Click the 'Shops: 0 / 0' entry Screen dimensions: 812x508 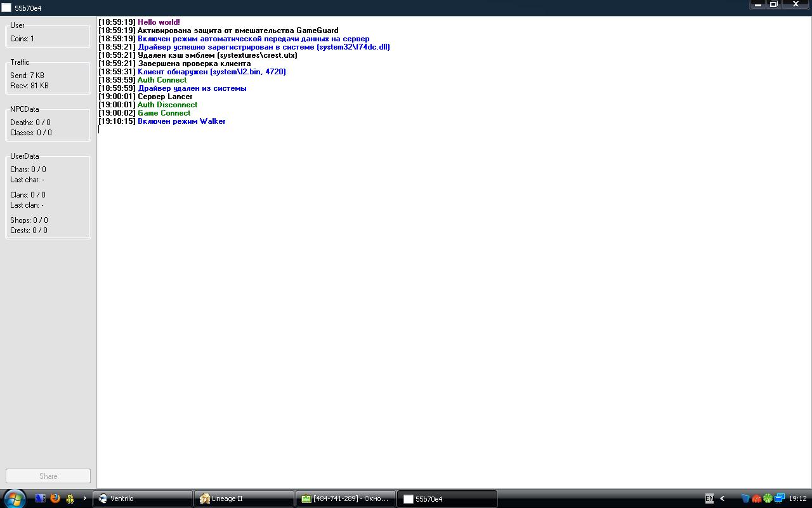[x=29, y=220]
